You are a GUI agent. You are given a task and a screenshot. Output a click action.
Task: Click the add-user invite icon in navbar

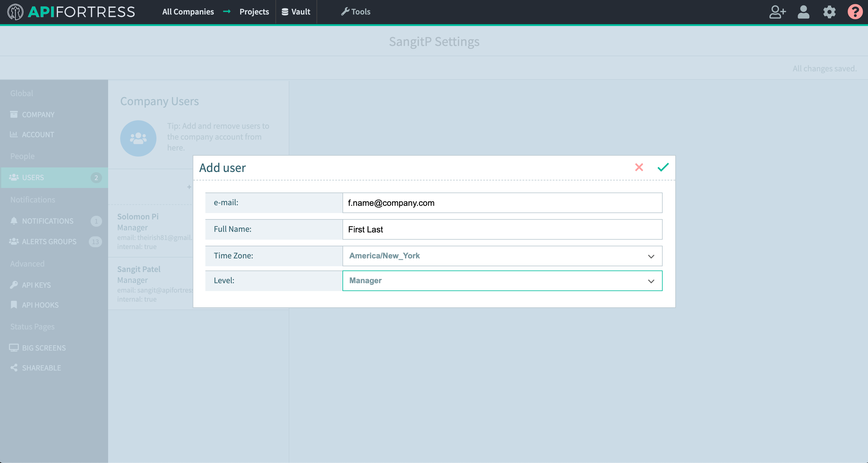pyautogui.click(x=778, y=12)
